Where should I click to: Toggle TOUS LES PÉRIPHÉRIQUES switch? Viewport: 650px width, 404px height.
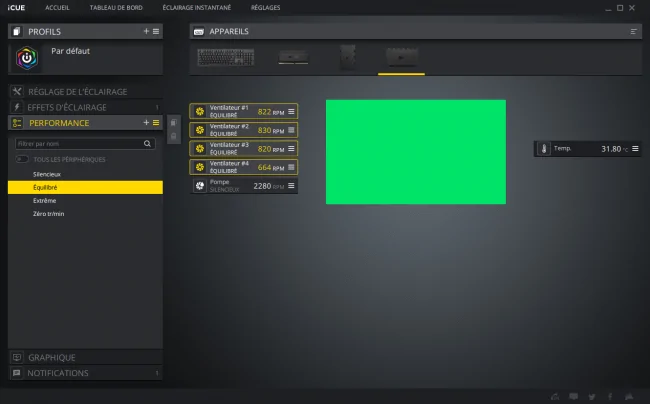[x=22, y=159]
